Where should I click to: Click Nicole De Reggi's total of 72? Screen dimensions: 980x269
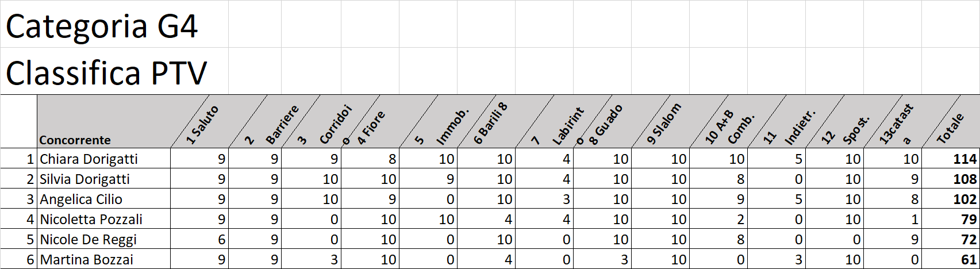(968, 240)
